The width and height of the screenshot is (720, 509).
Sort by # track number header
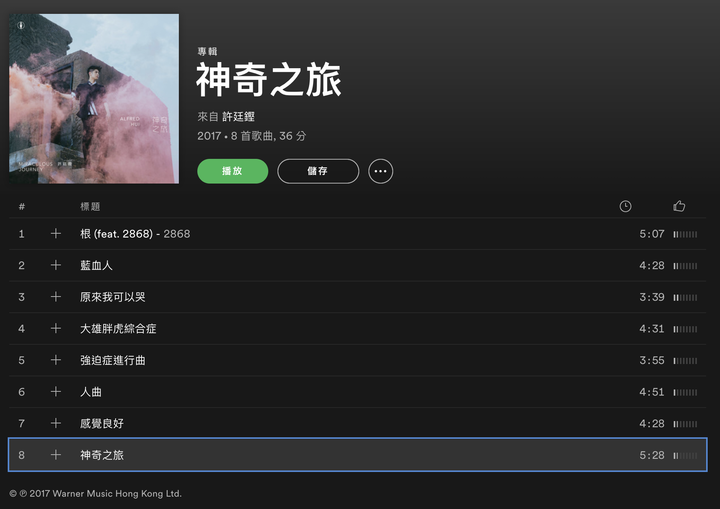click(22, 206)
